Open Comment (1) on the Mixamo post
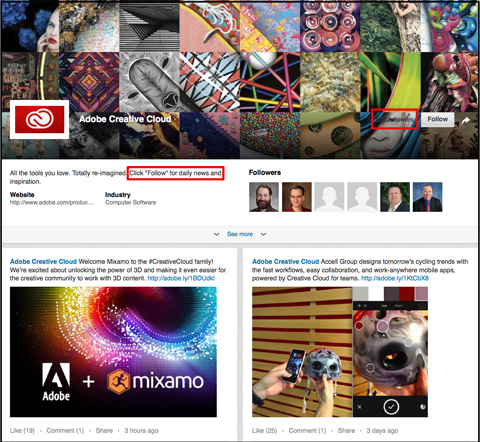 [65, 430]
